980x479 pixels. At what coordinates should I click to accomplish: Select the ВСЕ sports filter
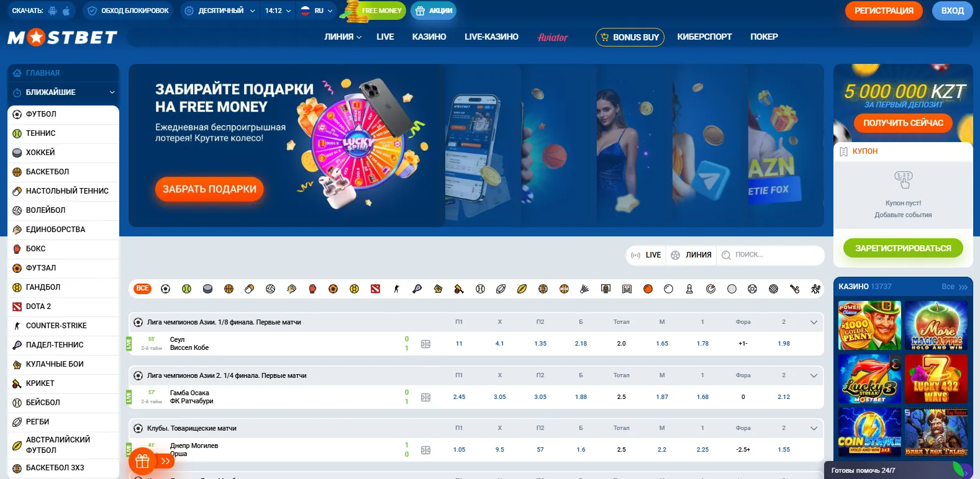coord(143,289)
